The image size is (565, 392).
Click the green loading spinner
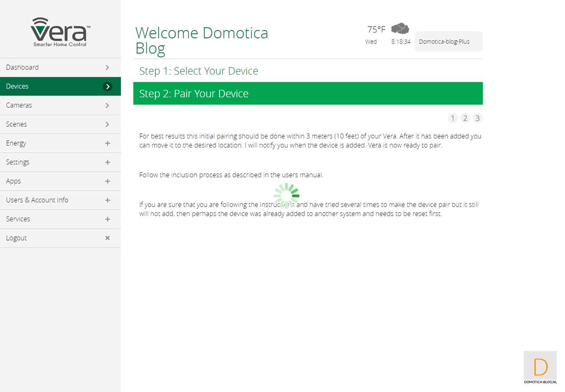pos(286,195)
